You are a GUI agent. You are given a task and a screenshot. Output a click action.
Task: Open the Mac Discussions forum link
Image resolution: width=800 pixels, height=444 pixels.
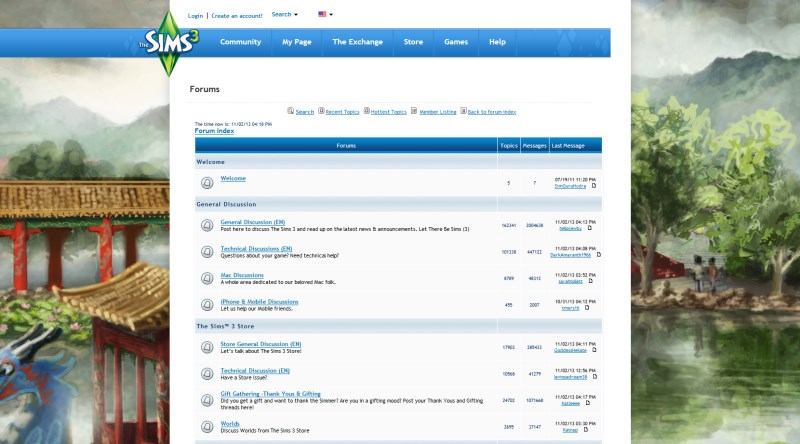pyautogui.click(x=242, y=275)
